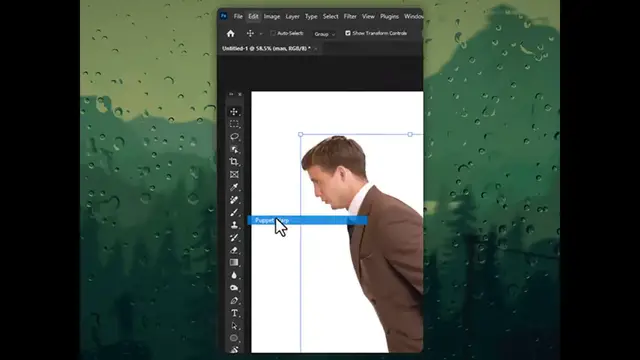Select the Rectangular Marquee tool

234,124
